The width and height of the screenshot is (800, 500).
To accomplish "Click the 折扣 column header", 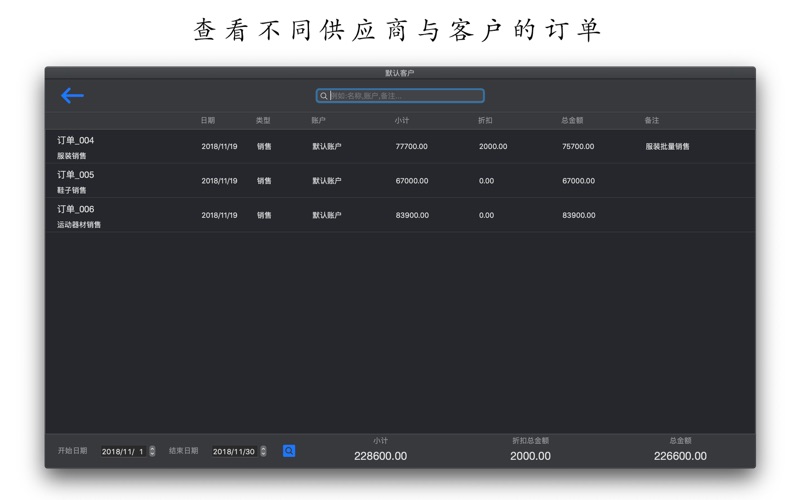I will click(x=485, y=121).
